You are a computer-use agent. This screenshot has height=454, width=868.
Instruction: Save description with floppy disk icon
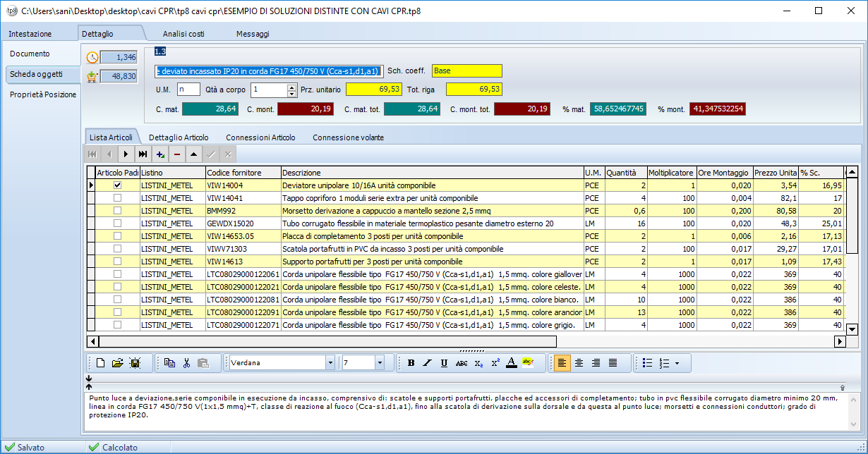pyautogui.click(x=135, y=362)
